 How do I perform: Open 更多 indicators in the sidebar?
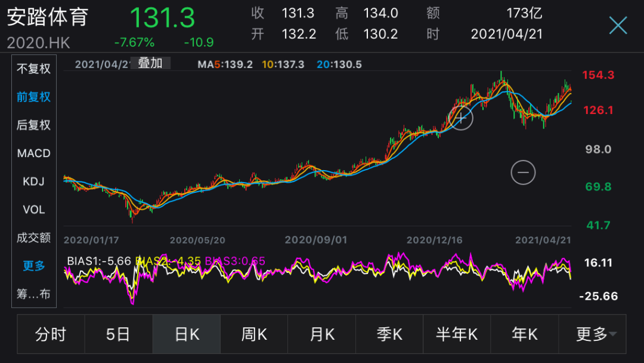click(x=33, y=266)
